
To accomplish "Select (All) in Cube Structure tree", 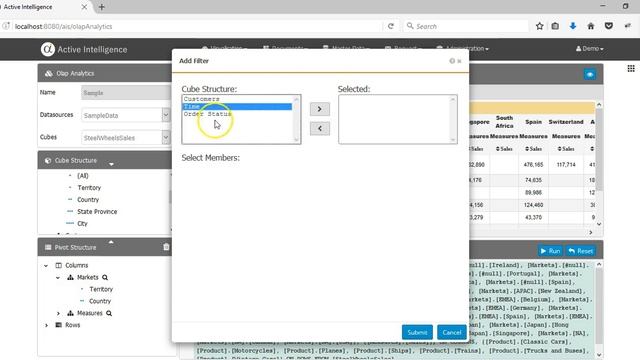I will tap(82, 176).
